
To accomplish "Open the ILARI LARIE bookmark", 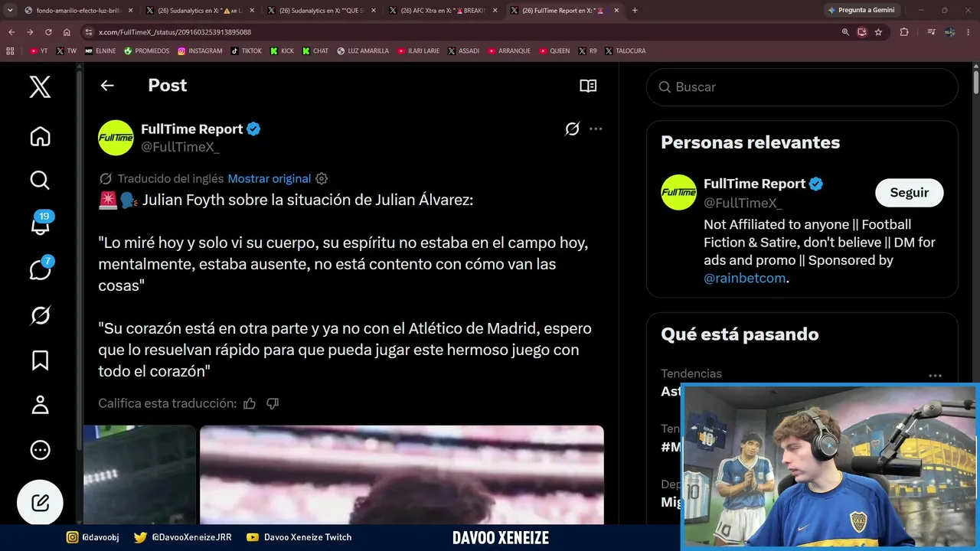I will click(419, 51).
